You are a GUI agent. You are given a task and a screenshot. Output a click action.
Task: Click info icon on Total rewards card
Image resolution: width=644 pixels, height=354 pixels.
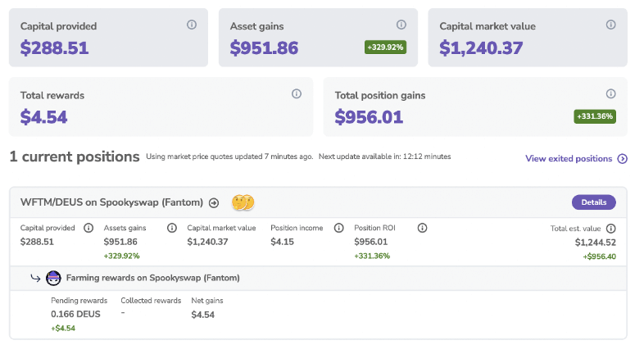[297, 94]
